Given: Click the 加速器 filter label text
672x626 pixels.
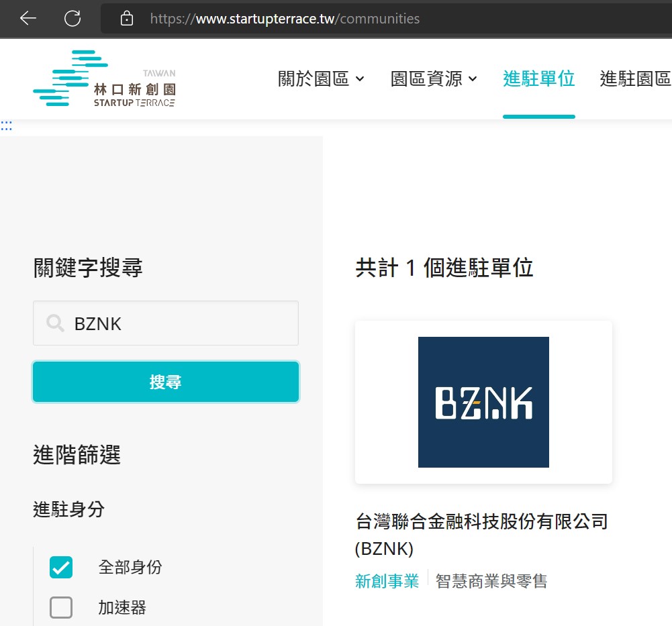Looking at the screenshot, I should (x=122, y=608).
